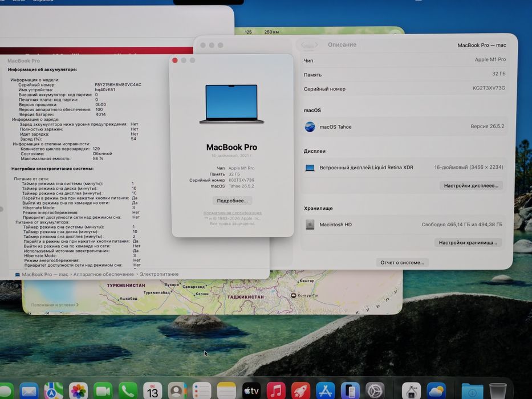Screen dimensions: 532x399
Task: Click the Подробнее… button
Action: point(233,201)
